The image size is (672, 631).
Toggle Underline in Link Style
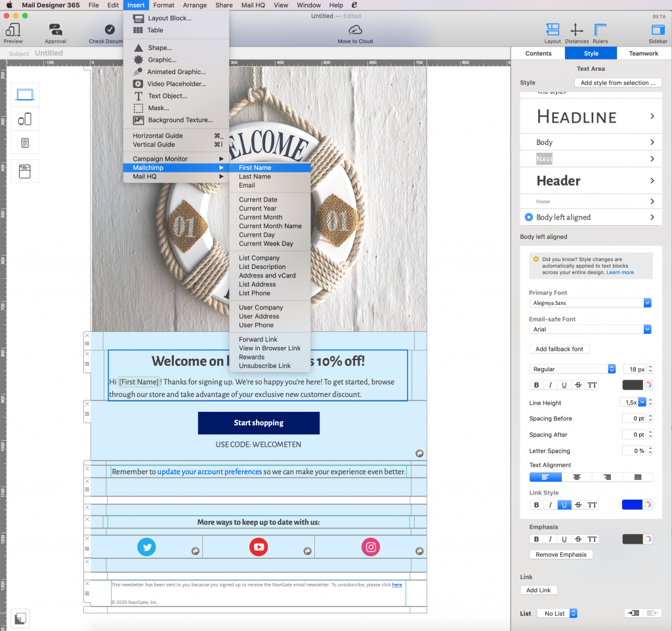click(564, 504)
